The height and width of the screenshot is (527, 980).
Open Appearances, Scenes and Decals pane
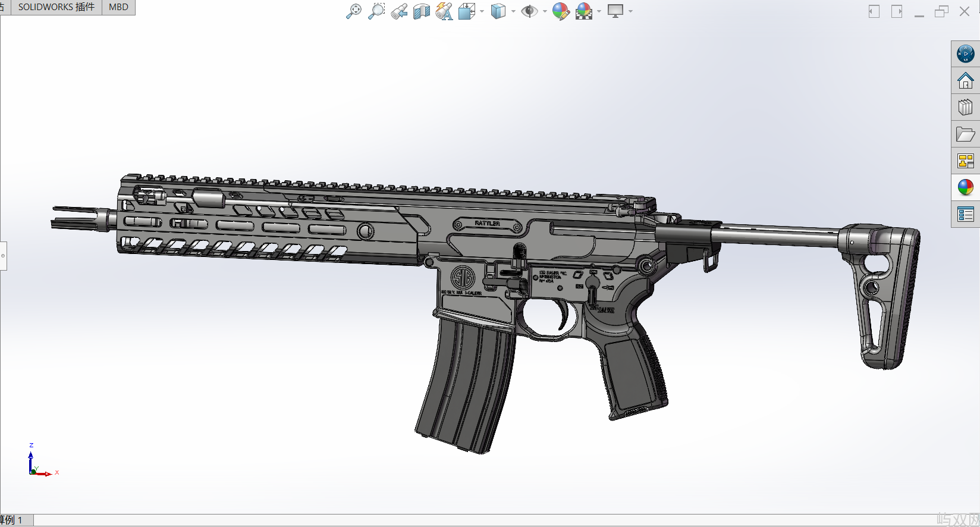point(965,188)
